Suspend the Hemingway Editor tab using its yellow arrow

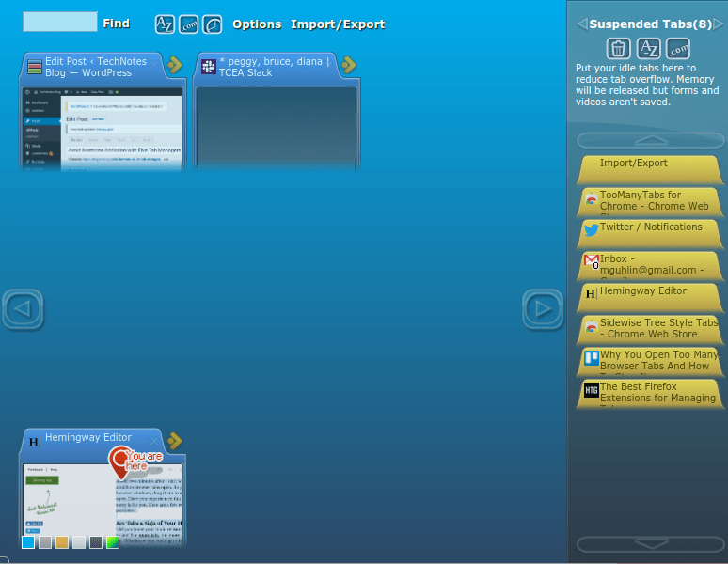(175, 441)
